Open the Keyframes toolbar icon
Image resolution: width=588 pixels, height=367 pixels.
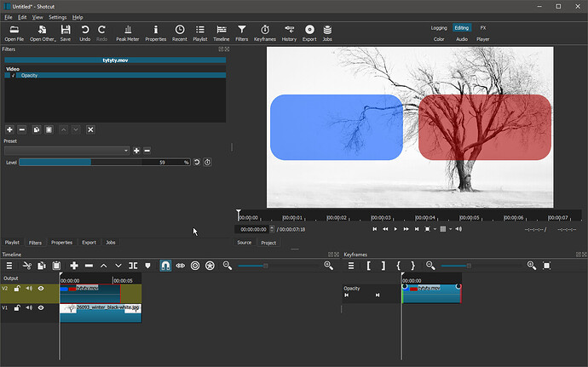[x=265, y=33]
